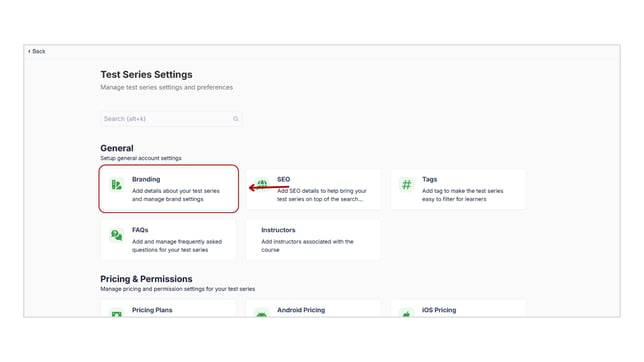644x362 pixels.
Task: Click the Branding palette icon
Action: [117, 184]
